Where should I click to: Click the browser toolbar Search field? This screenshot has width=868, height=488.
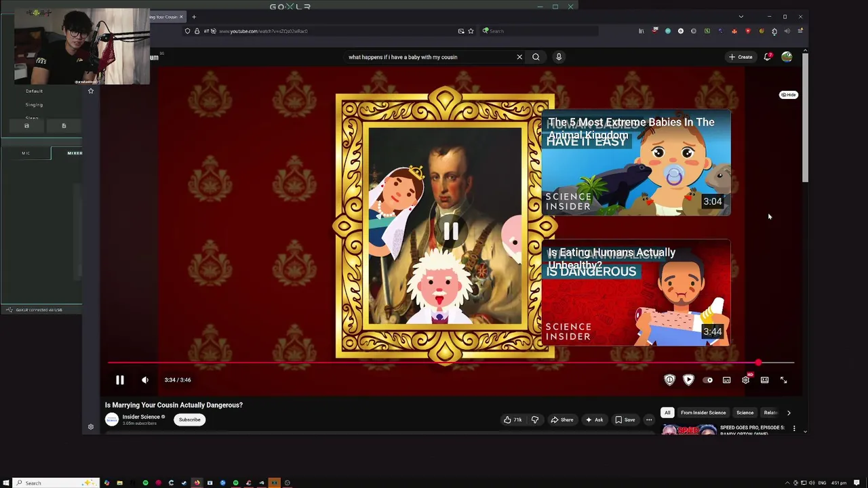coord(540,31)
